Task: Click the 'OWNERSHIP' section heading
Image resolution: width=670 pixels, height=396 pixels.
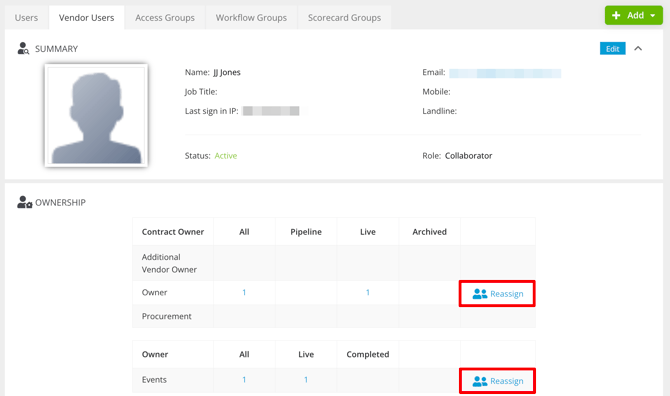Action: [x=60, y=202]
